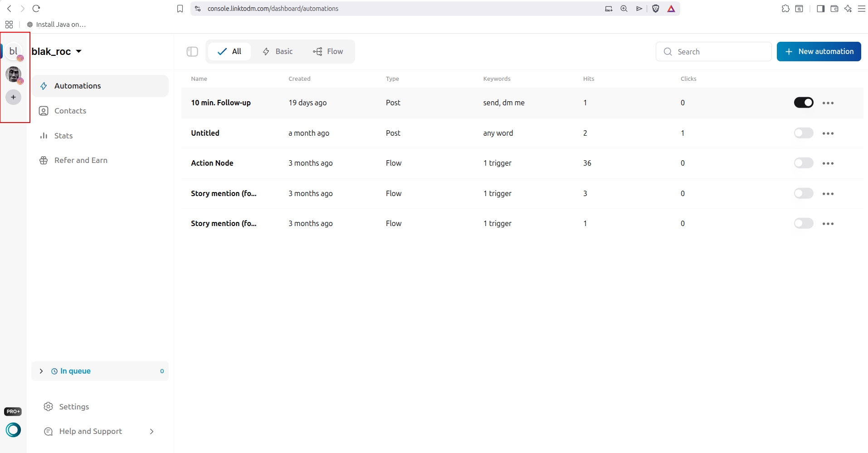Bookmark this page icon

point(180,9)
